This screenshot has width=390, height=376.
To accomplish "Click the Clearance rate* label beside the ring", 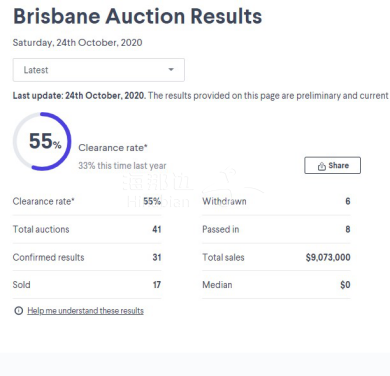I will (x=113, y=148).
